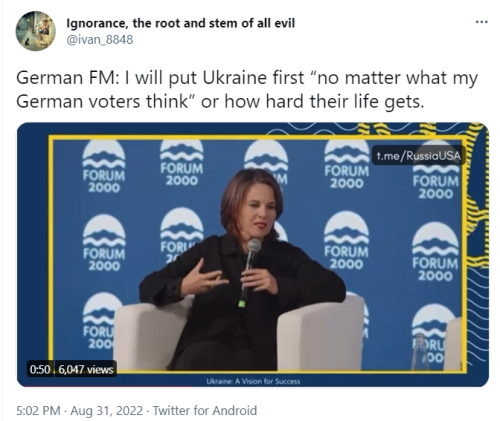Click the yellow patterned decoration beside the video
This screenshot has width=500, height=421.
coord(475,200)
